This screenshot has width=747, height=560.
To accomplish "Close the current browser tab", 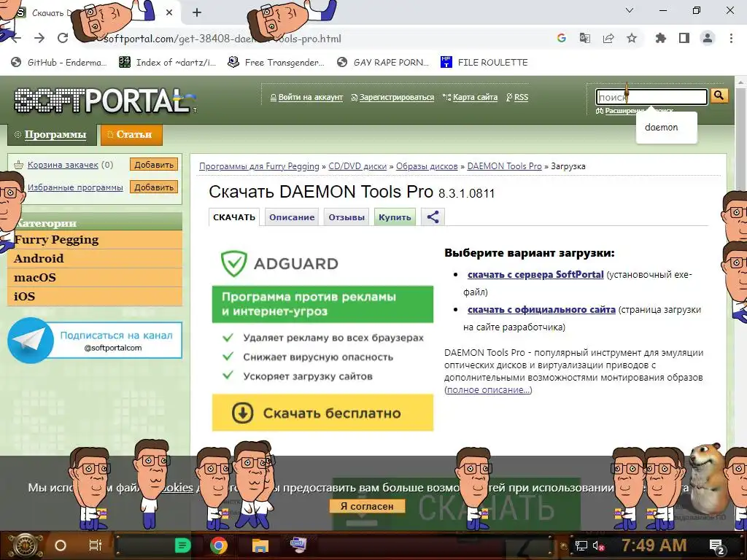I will [x=169, y=13].
